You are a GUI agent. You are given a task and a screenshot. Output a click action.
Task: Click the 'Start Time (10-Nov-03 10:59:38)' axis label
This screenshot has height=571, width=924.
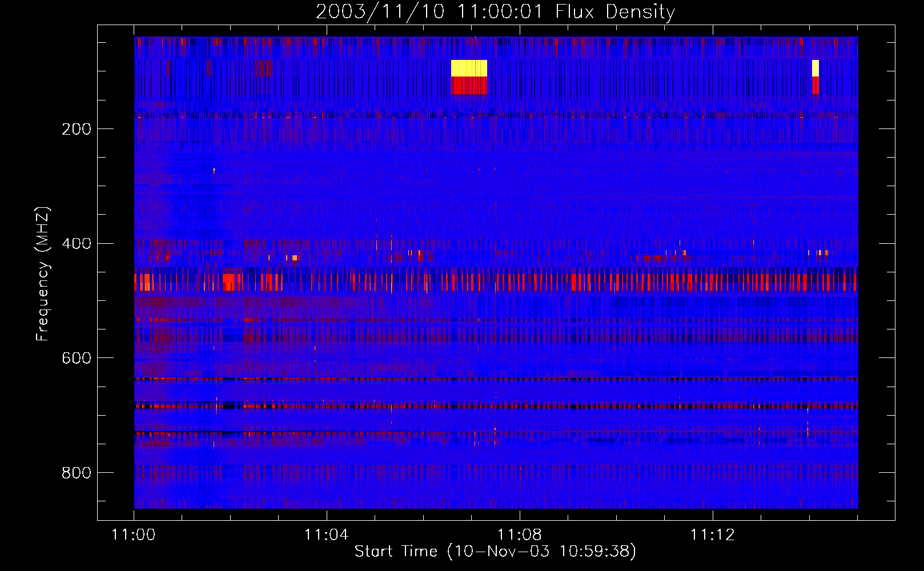pos(495,552)
